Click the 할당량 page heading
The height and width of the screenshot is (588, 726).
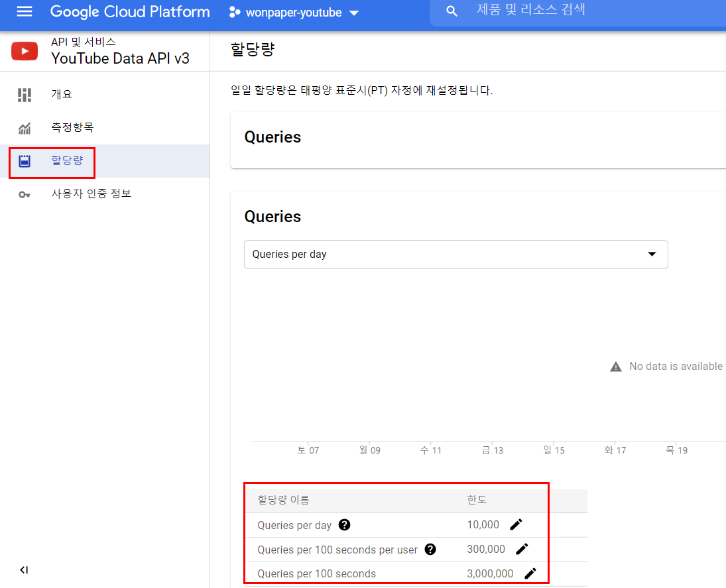pyautogui.click(x=253, y=49)
